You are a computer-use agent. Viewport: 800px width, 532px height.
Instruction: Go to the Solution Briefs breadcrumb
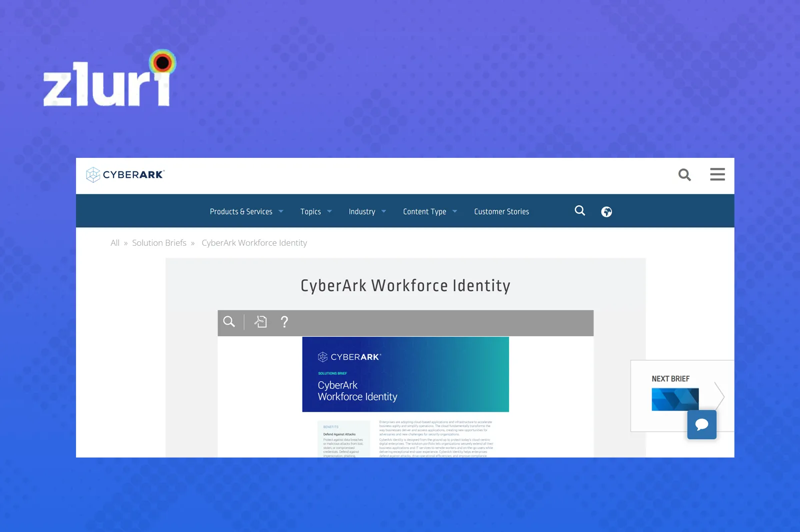(x=159, y=243)
